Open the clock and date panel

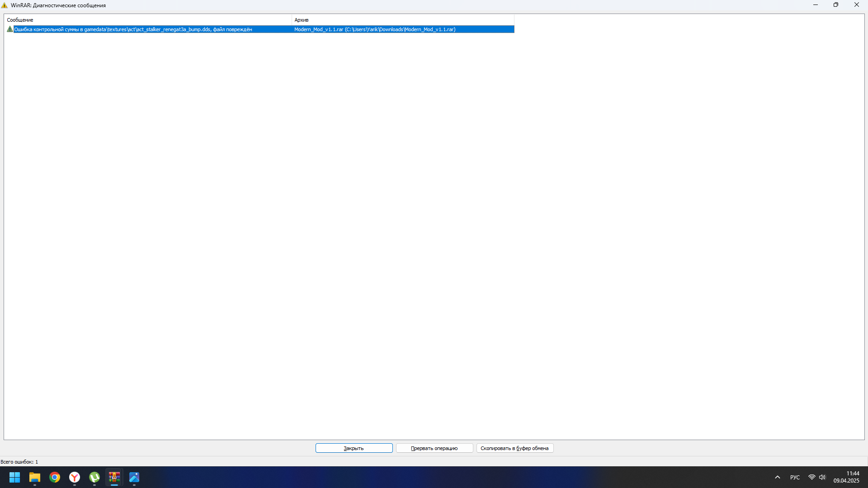tap(846, 477)
